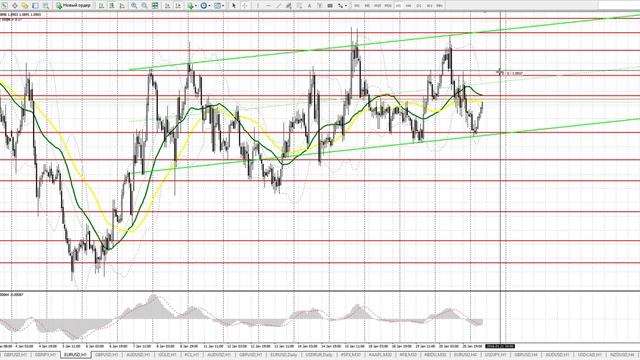640x360 pixels.
Task: Switch chart to candlesticks view
Action: click(111, 5)
